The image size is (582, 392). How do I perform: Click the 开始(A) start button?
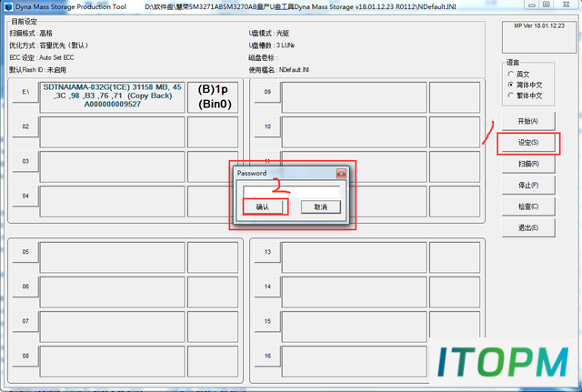(x=528, y=121)
